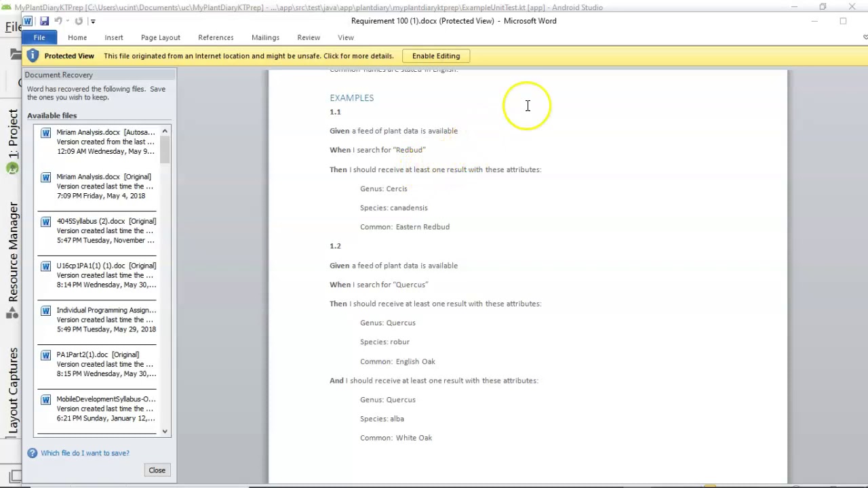Click the Save icon in the Quick Access Toolbar

(44, 21)
